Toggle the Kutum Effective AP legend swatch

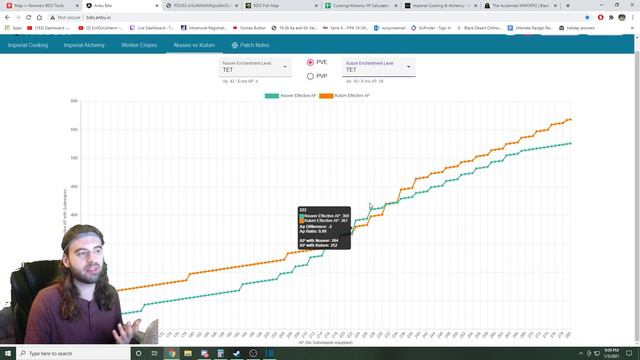coord(326,96)
